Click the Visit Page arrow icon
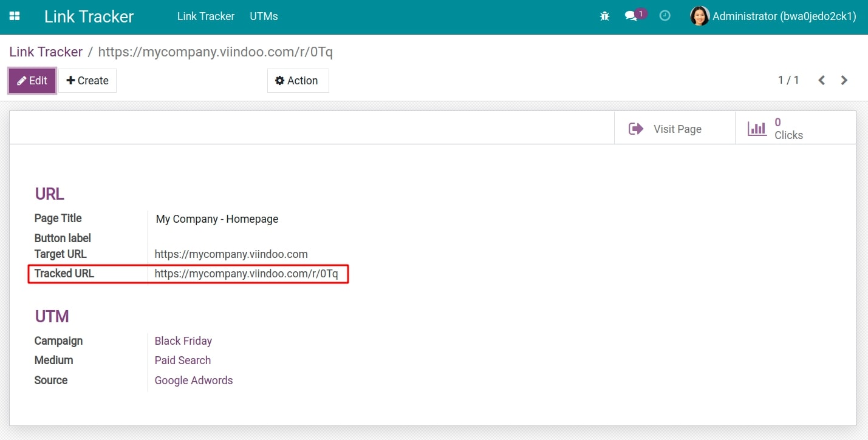The width and height of the screenshot is (868, 440). 636,129
